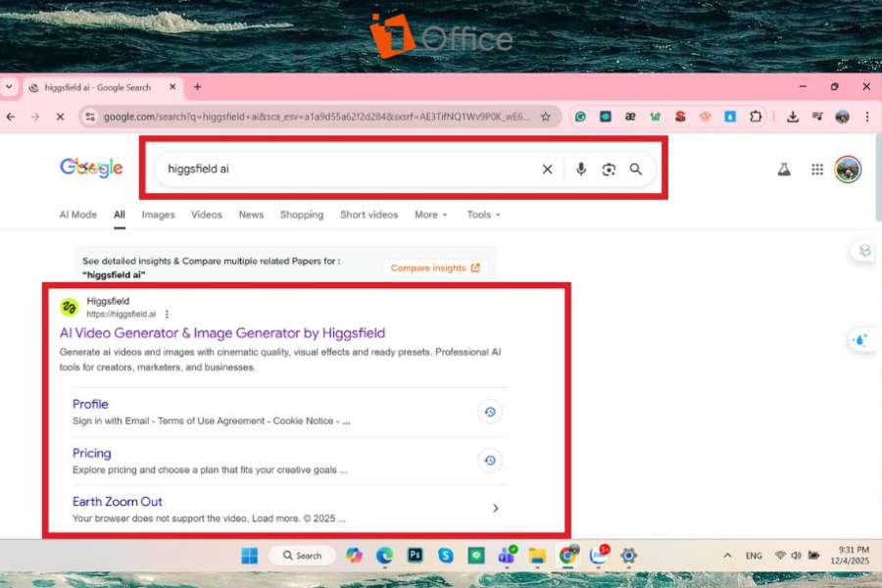Open Google Lens image search
The width and height of the screenshot is (882, 588).
tap(609, 169)
